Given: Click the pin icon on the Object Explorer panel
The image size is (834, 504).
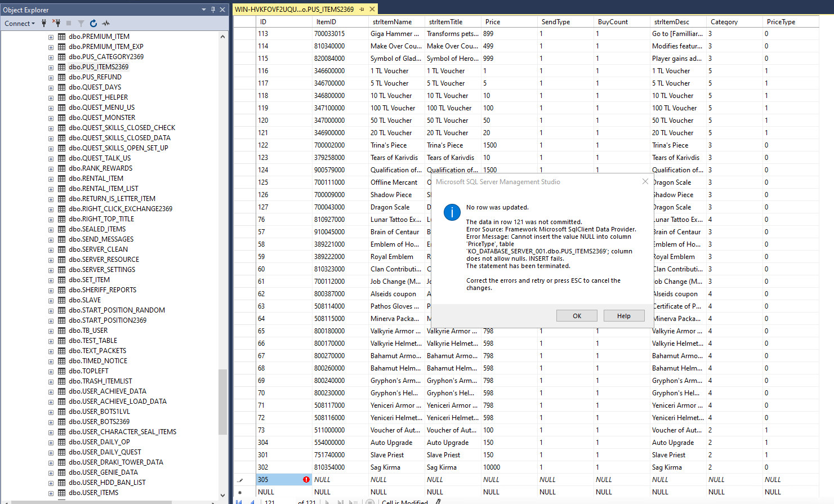Looking at the screenshot, I should pyautogui.click(x=213, y=10).
